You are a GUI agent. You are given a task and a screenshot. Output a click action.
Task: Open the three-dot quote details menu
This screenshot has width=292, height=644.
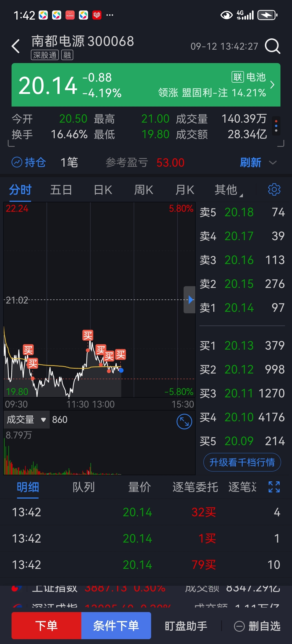pos(276,126)
